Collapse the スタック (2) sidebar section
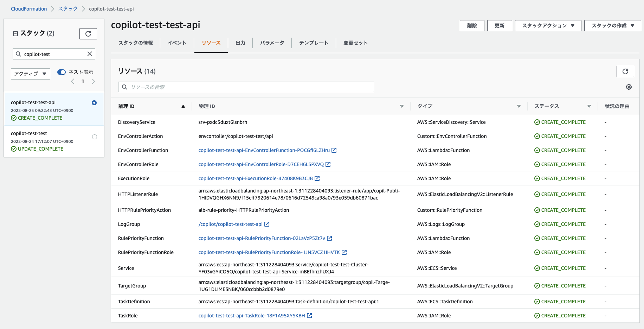 point(15,34)
